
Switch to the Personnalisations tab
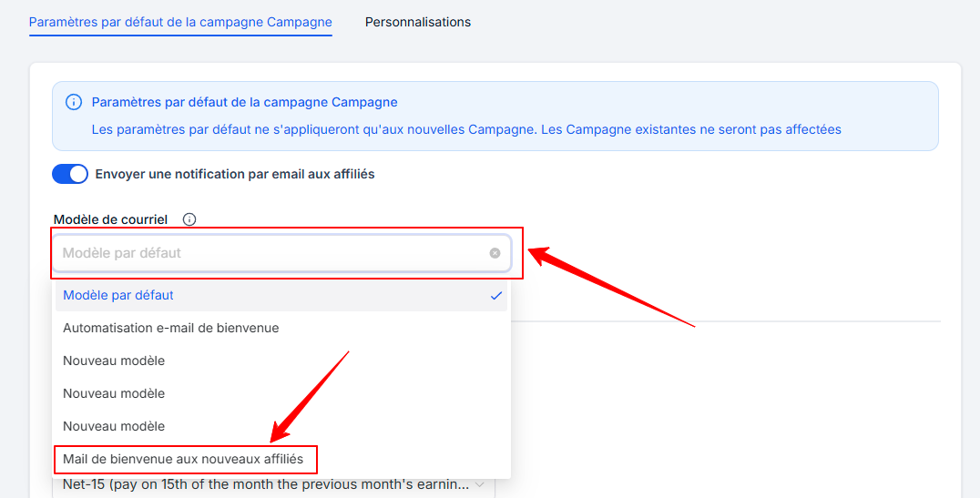418,22
